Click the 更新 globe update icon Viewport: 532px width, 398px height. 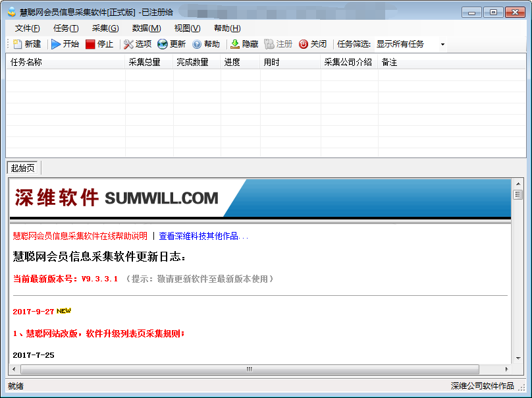(x=163, y=44)
